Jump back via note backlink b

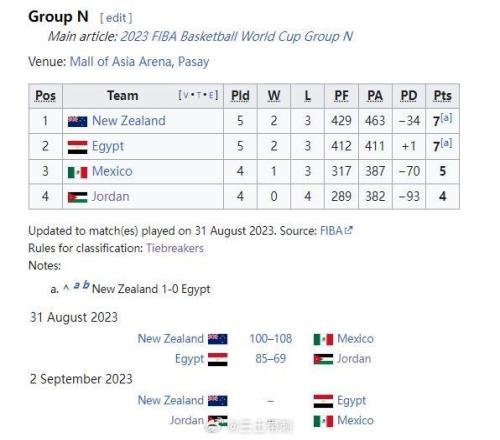86,285
